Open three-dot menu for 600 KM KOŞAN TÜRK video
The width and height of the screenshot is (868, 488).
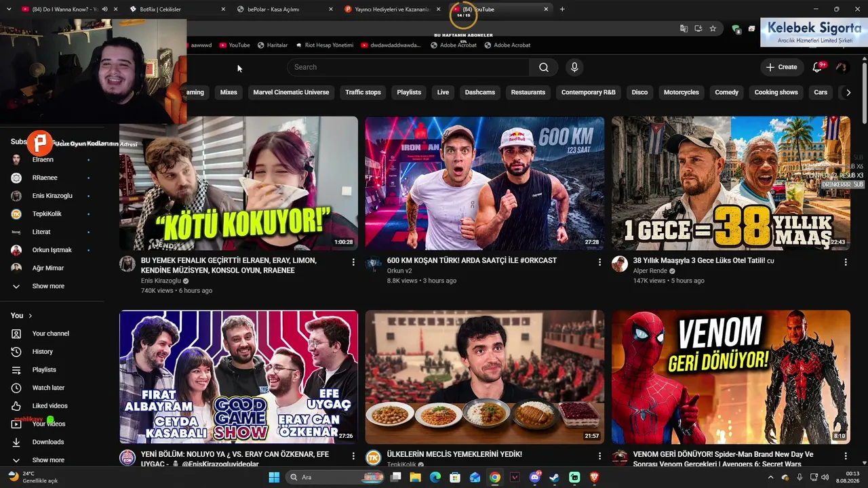(x=599, y=262)
